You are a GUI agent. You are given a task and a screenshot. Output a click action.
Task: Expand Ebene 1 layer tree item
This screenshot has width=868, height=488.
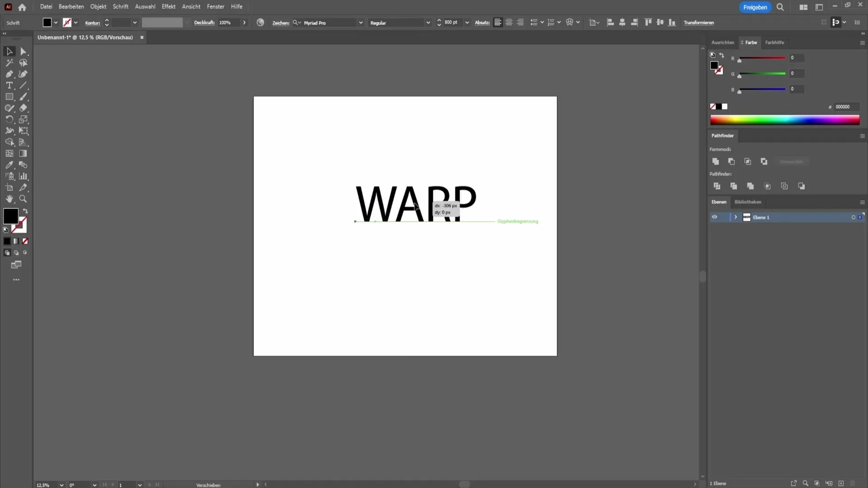(736, 217)
